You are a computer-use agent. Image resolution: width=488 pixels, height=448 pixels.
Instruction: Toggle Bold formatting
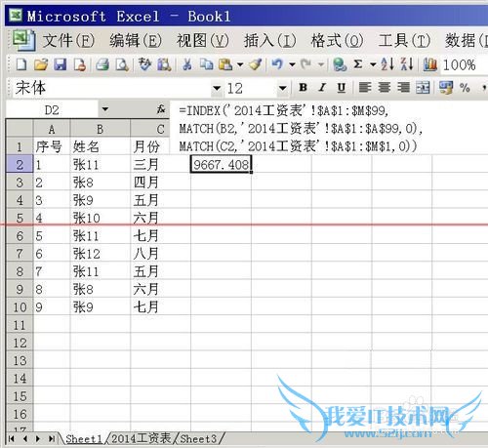tap(303, 88)
